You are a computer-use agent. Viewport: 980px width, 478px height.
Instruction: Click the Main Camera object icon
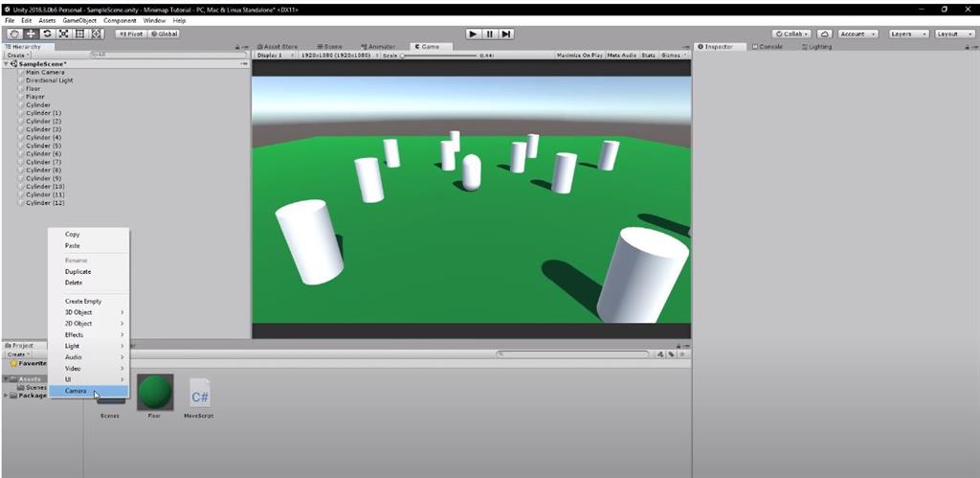tap(21, 73)
